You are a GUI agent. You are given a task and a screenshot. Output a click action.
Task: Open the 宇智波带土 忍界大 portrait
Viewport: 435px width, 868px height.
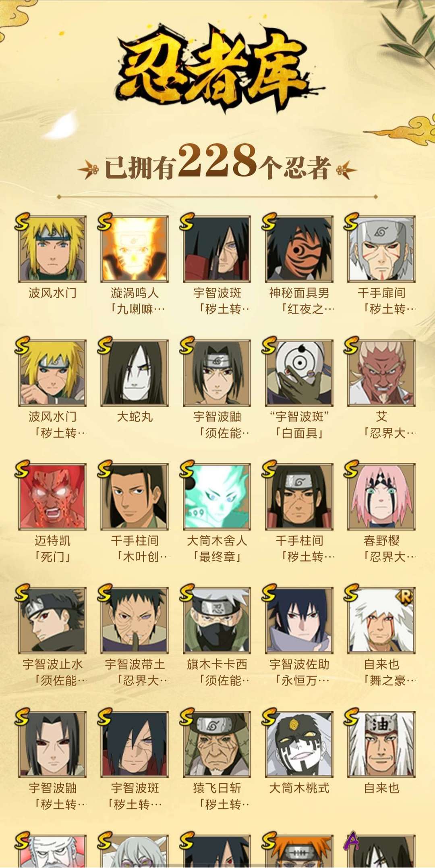click(x=135, y=620)
